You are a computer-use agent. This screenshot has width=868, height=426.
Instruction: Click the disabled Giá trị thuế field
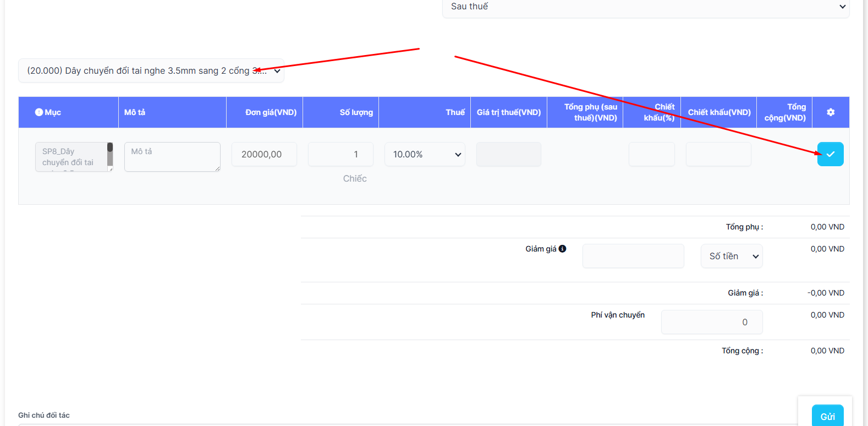point(508,154)
